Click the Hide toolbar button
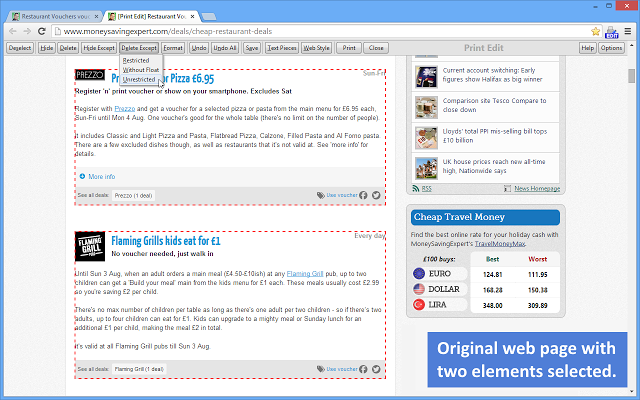 (47, 48)
